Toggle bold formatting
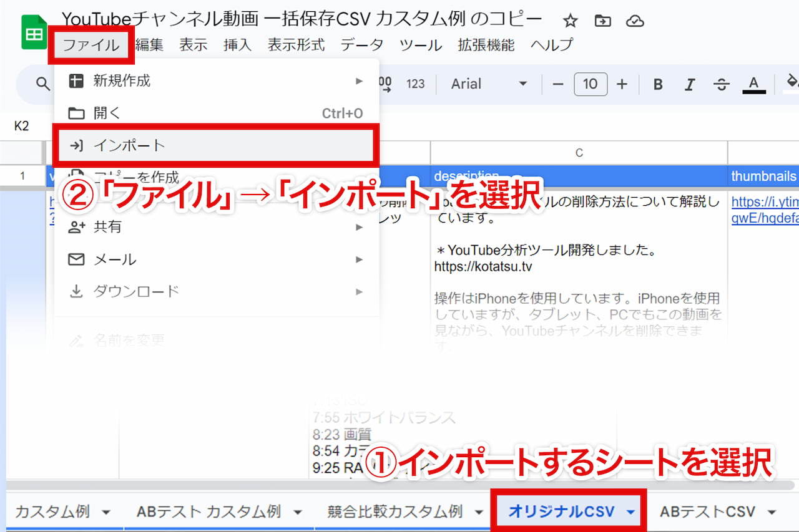Screen dimensions: 799x532 coord(658,84)
